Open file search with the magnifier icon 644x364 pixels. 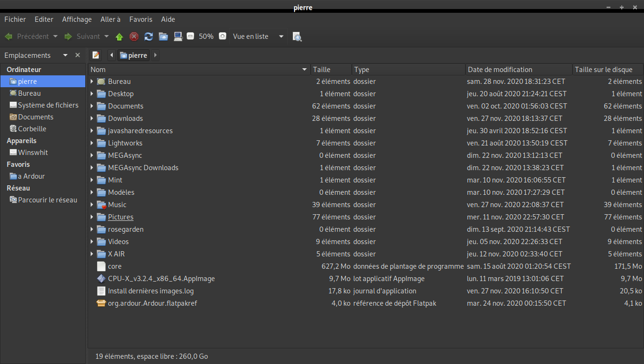point(297,36)
